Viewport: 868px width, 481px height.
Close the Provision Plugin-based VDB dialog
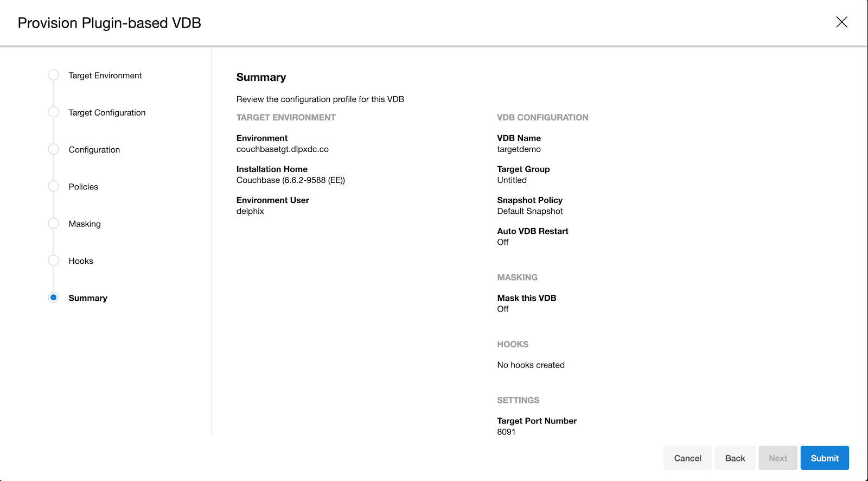tap(841, 22)
